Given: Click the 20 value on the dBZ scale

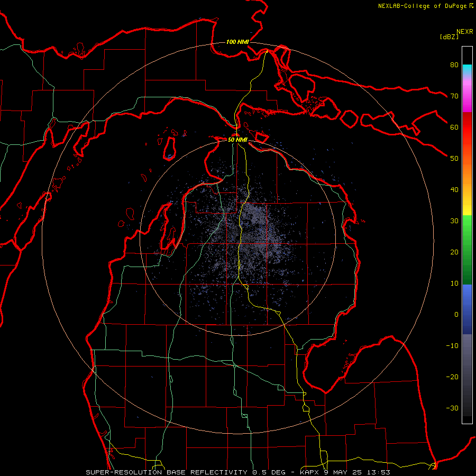Looking at the screenshot, I should (x=454, y=252).
